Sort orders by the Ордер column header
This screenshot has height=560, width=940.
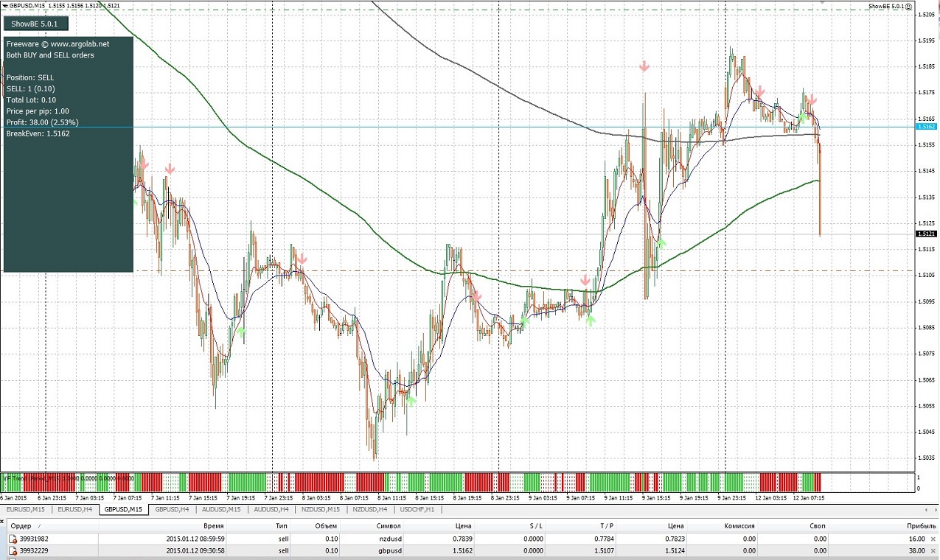[x=22, y=526]
